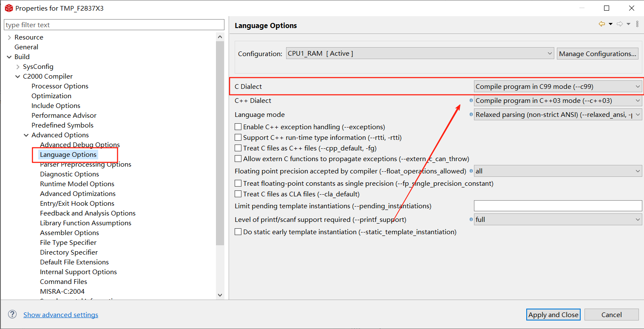Check Treat C files as CLA files
The height and width of the screenshot is (329, 644).
238,194
